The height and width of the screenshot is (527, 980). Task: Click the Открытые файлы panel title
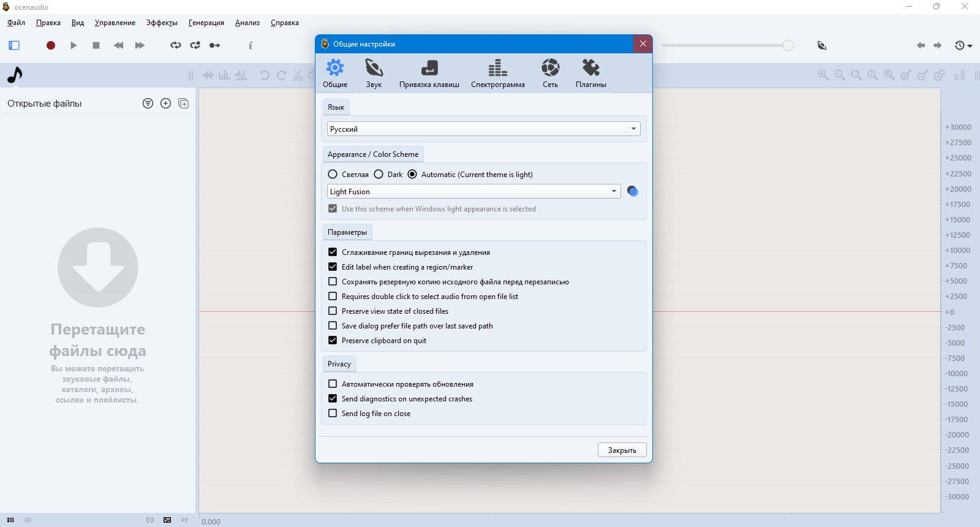point(44,104)
